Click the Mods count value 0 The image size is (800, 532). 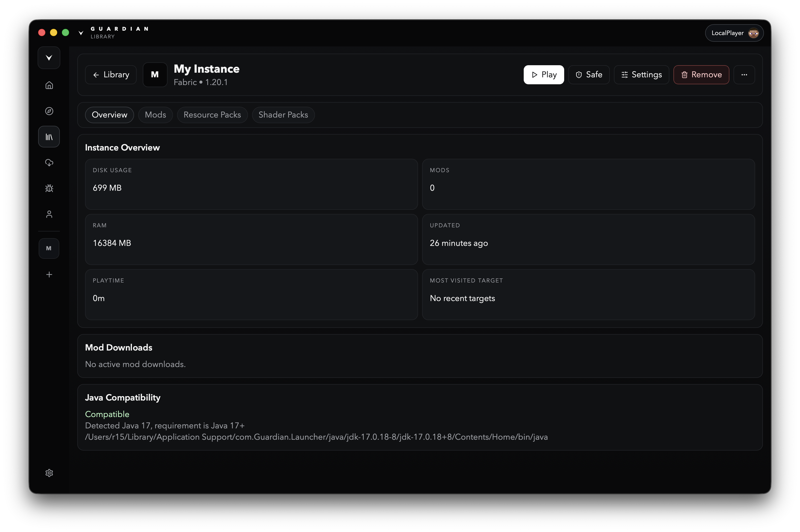pos(432,188)
